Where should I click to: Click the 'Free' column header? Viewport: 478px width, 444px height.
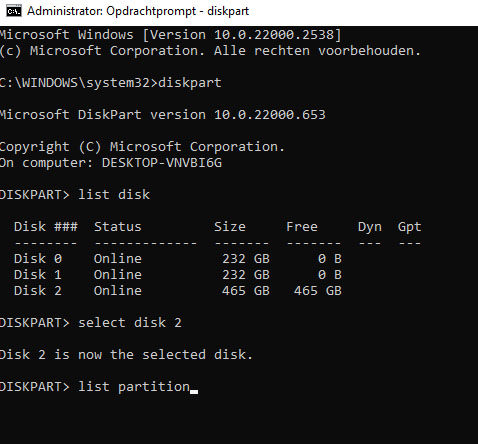(x=302, y=227)
